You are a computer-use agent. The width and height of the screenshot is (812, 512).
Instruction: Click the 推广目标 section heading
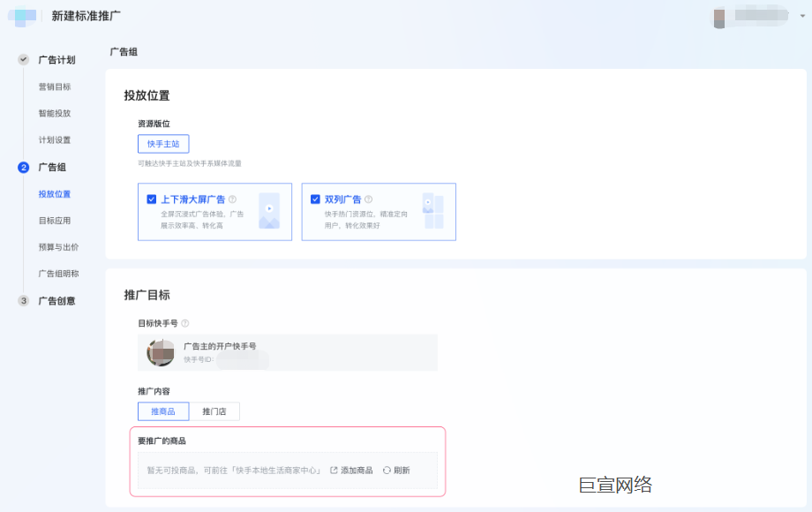[x=147, y=295]
